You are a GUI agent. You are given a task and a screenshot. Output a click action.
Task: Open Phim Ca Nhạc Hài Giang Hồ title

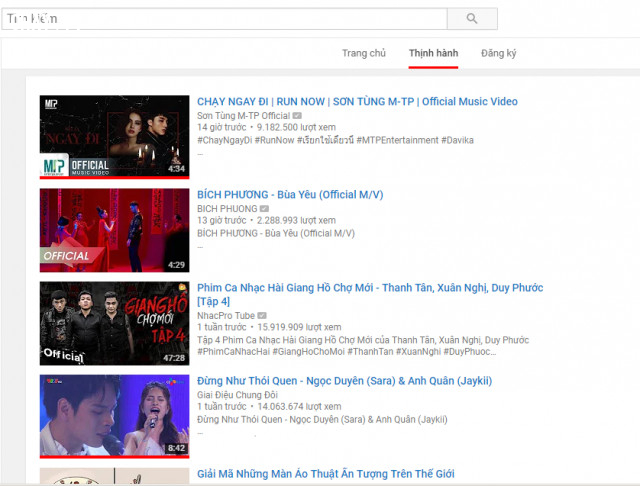click(x=370, y=294)
